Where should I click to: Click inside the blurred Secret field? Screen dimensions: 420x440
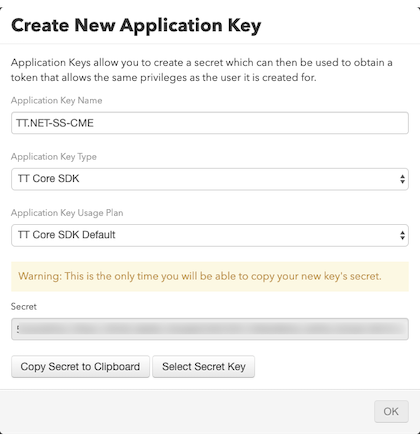coord(210,329)
